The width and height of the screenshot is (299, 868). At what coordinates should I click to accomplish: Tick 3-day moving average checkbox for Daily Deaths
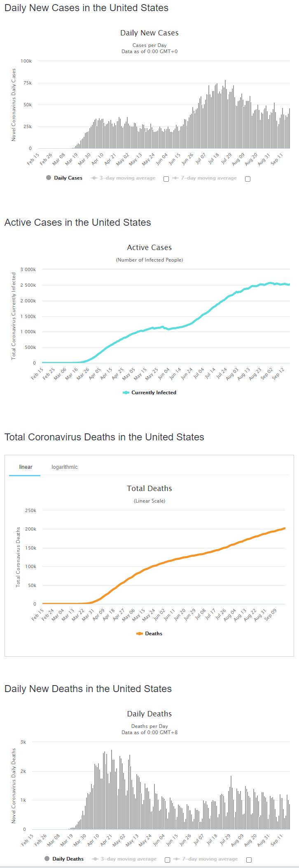click(x=168, y=860)
